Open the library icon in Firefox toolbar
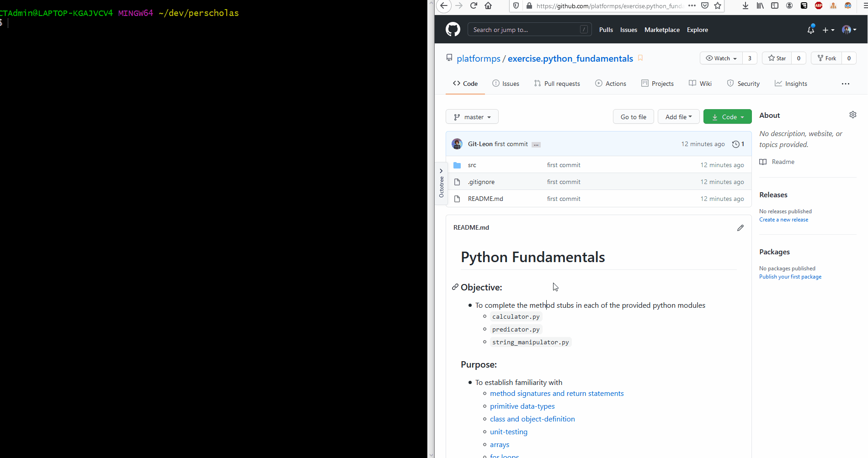 point(760,6)
